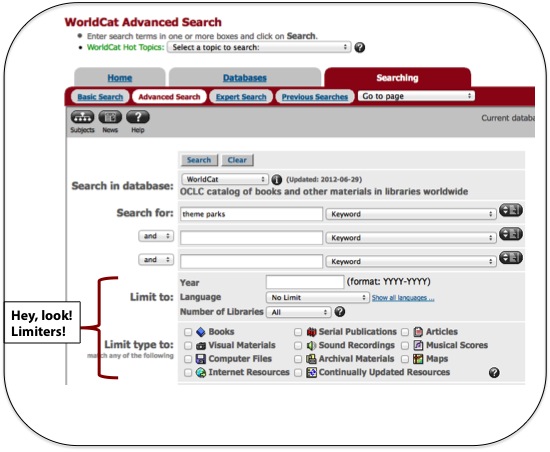Click the Clear button
Screen dimensions: 550x452
pyautogui.click(x=237, y=160)
